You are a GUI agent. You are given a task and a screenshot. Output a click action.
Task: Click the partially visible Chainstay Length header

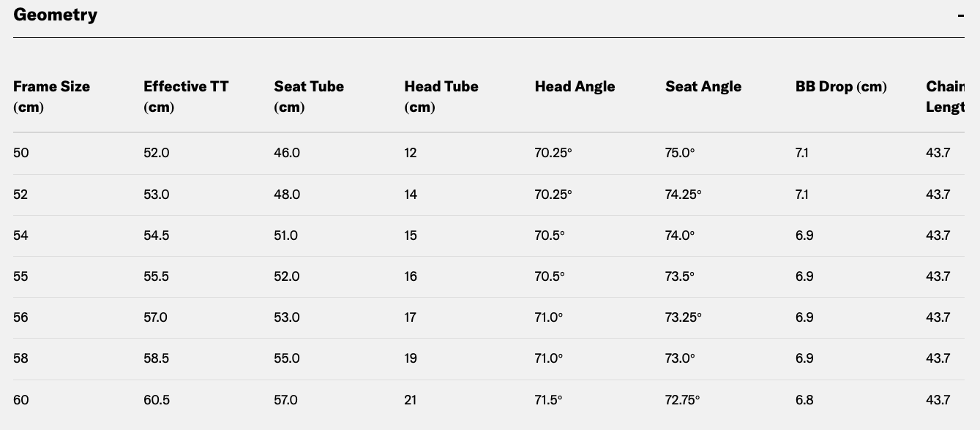(945, 97)
